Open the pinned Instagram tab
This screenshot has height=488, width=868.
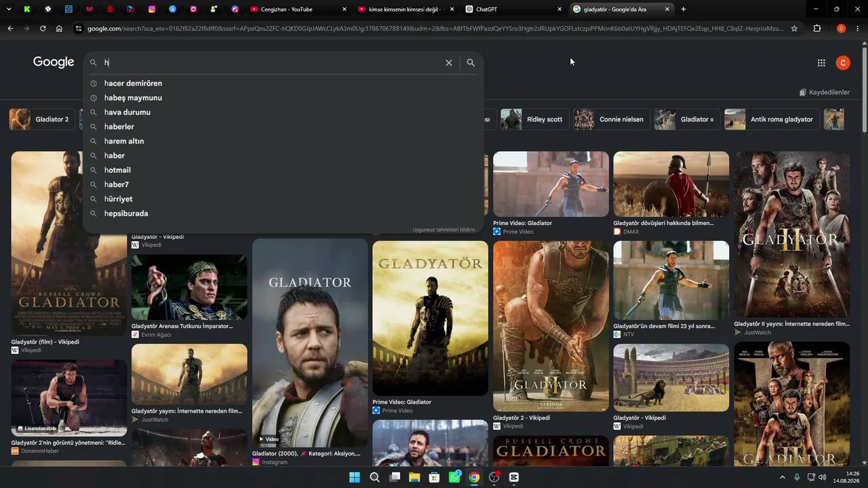[152, 9]
